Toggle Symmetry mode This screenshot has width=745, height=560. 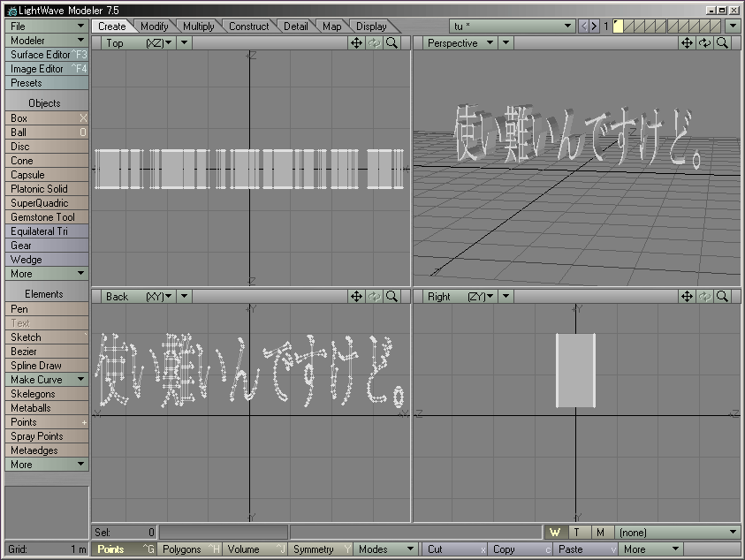(x=314, y=549)
